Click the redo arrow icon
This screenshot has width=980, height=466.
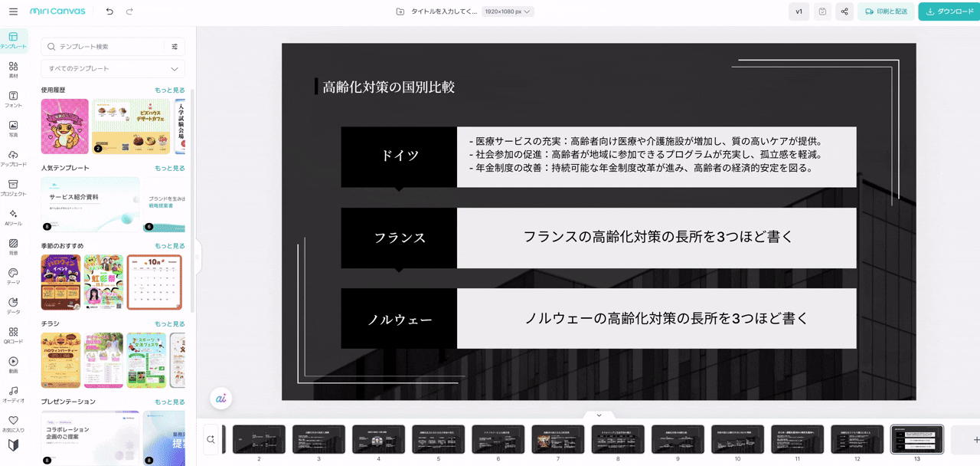[129, 11]
